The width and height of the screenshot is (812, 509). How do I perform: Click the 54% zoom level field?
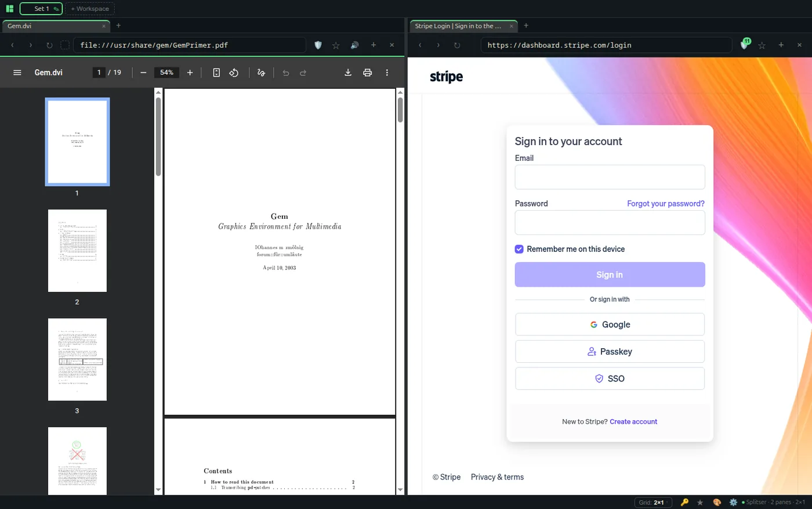(166, 73)
